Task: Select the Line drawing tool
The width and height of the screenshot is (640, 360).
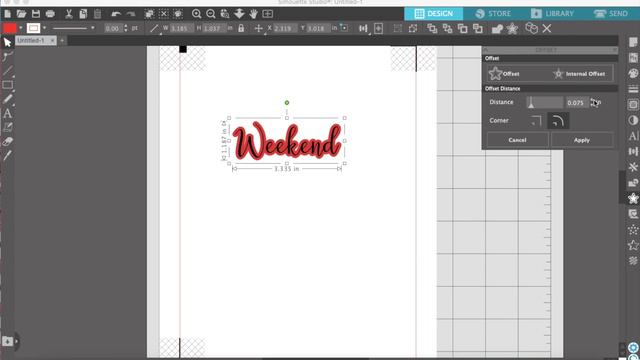Action: (x=7, y=71)
